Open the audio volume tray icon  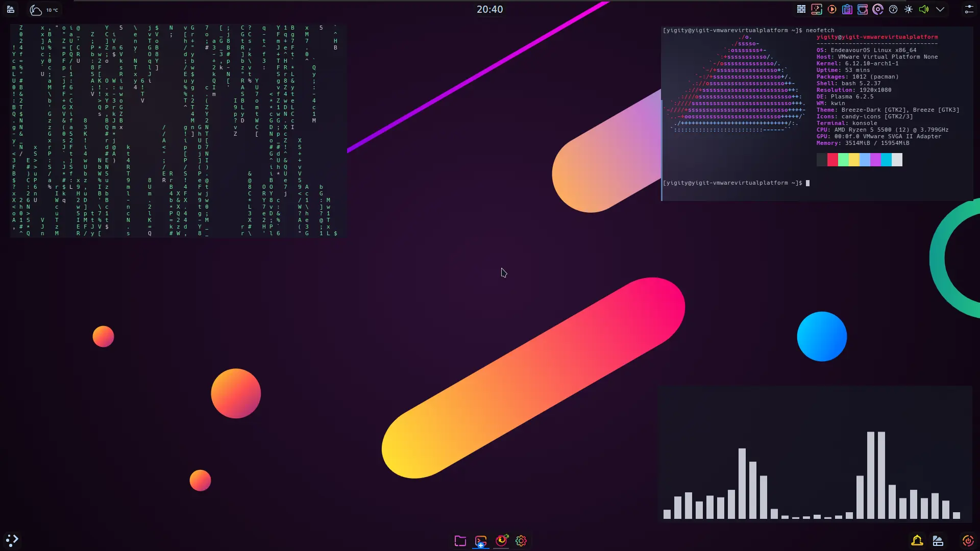[924, 9]
